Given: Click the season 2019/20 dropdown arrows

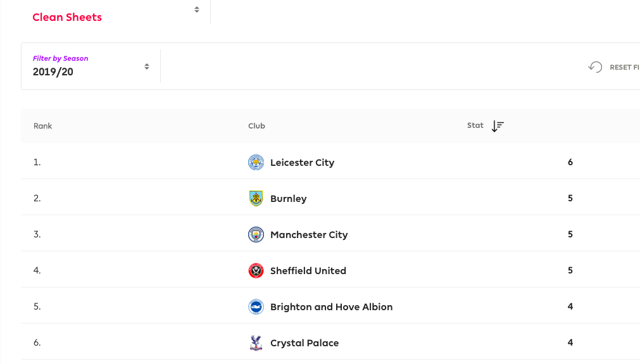Looking at the screenshot, I should 146,66.
